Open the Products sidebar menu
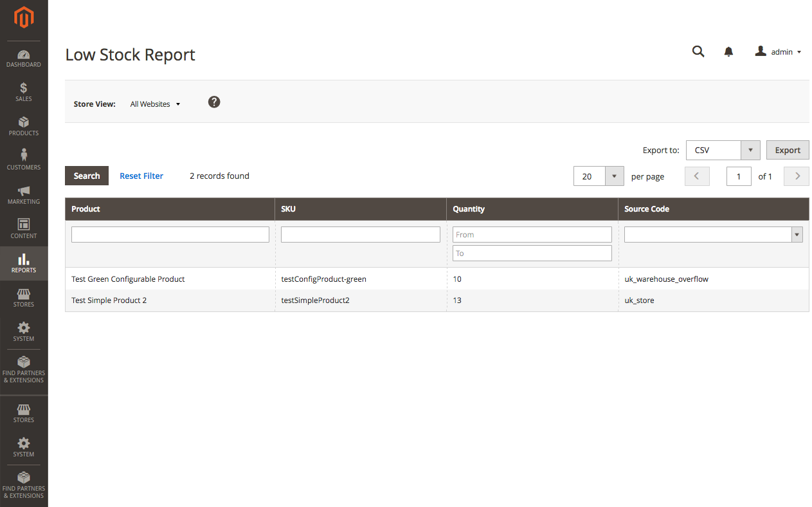Viewport: 812px width, 507px height. pyautogui.click(x=24, y=126)
